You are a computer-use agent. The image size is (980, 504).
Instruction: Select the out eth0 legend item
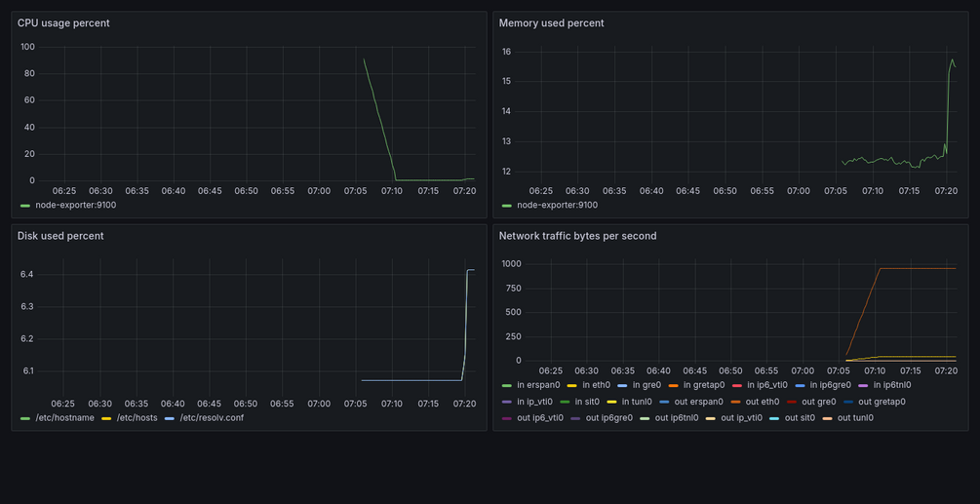click(763, 402)
